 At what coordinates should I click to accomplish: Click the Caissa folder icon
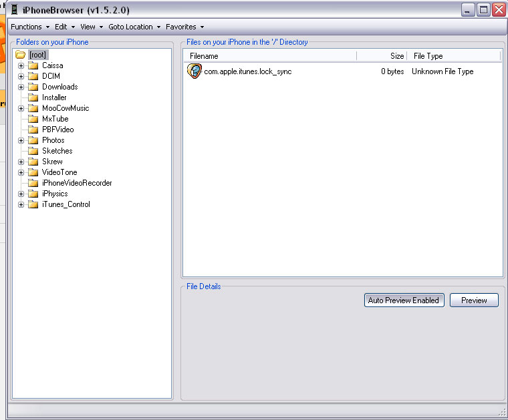click(x=33, y=65)
